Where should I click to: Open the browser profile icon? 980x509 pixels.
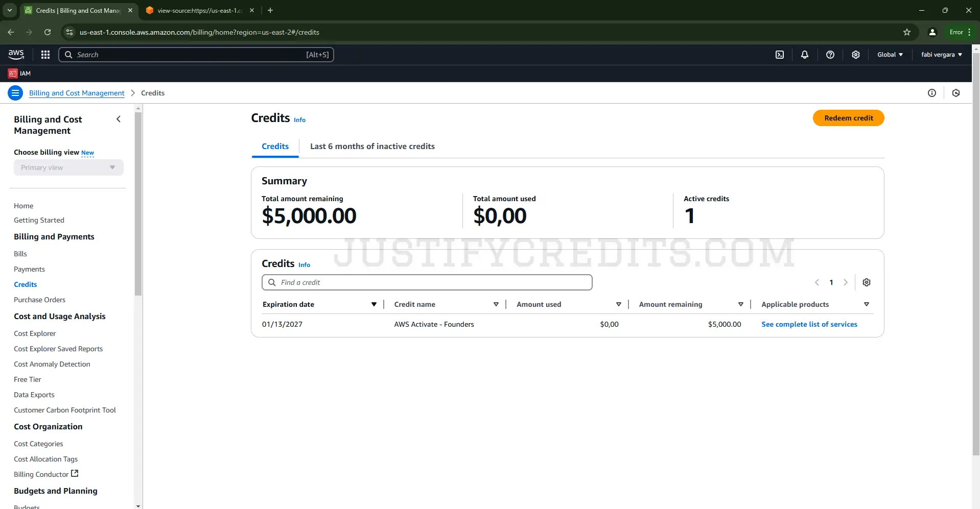932,32
